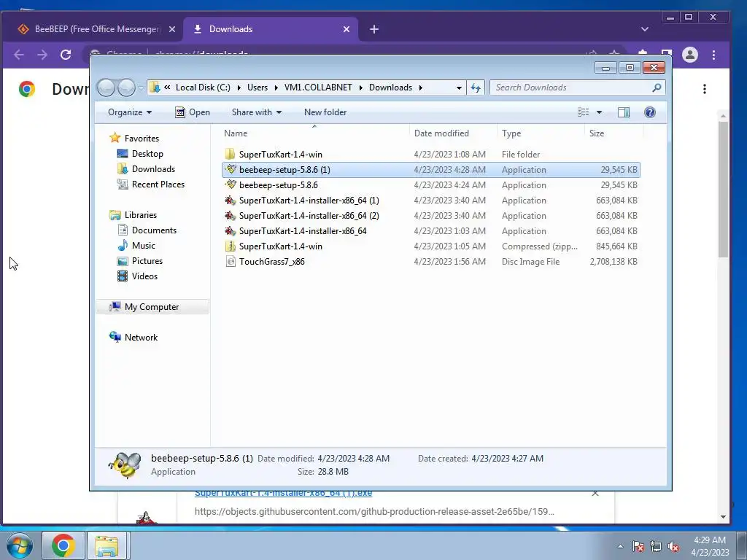
Task: Click Chrome reload button in browser window
Action: (66, 55)
